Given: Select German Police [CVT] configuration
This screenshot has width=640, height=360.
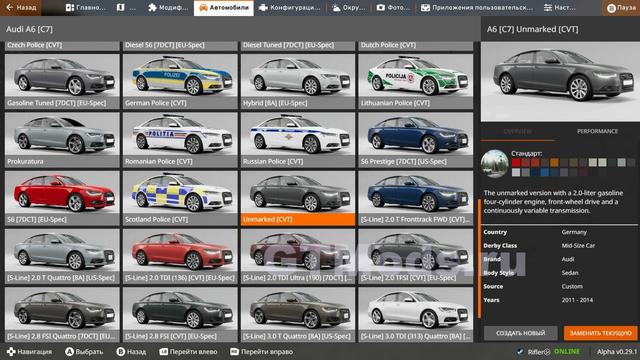Looking at the screenshot, I should point(180,82).
